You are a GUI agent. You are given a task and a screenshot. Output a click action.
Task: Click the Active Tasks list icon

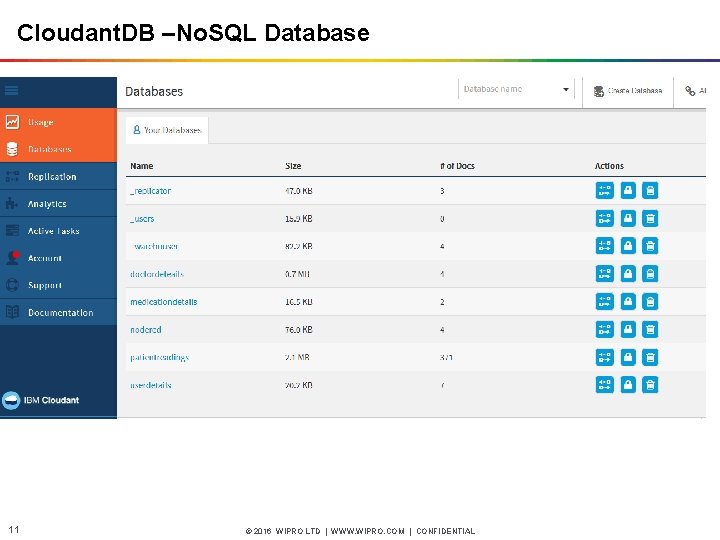(x=12, y=231)
